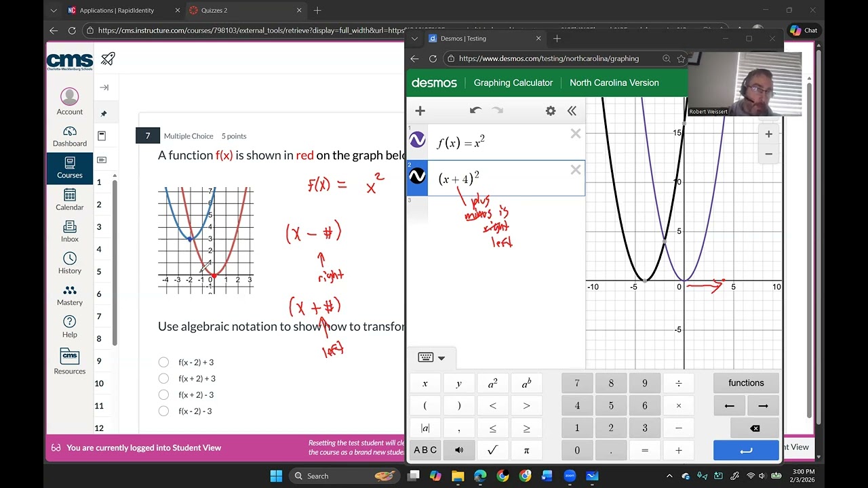
Task: Switch keypad to ABC letters
Action: [x=425, y=450]
